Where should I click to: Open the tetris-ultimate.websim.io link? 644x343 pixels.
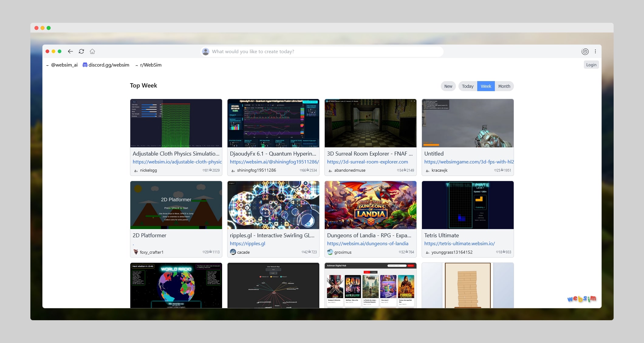click(460, 244)
